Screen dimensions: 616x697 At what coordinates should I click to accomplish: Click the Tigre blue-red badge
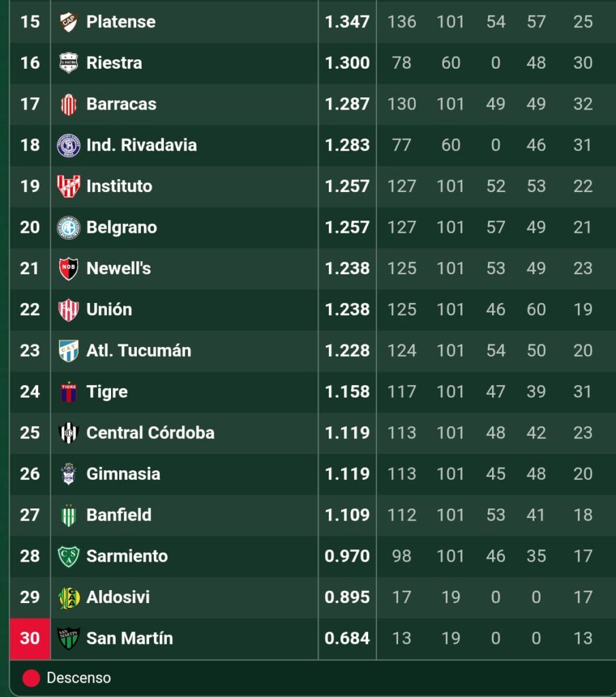[69, 391]
